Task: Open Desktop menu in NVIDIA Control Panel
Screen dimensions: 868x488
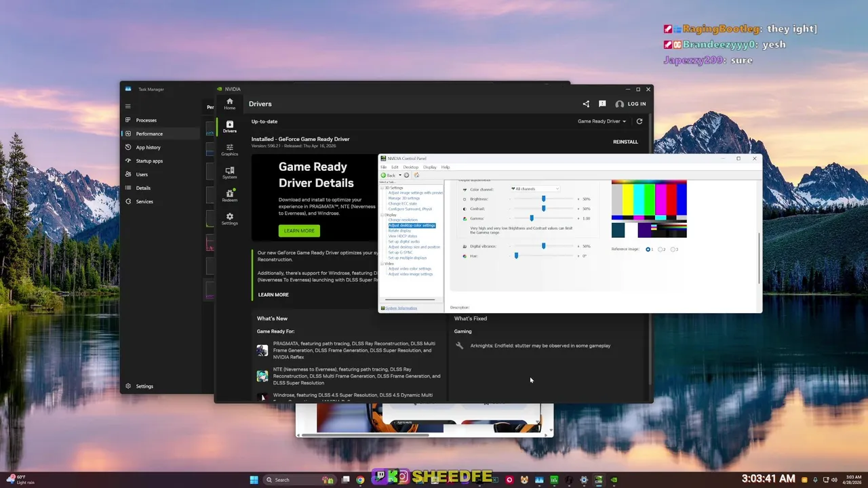Action: click(x=411, y=167)
